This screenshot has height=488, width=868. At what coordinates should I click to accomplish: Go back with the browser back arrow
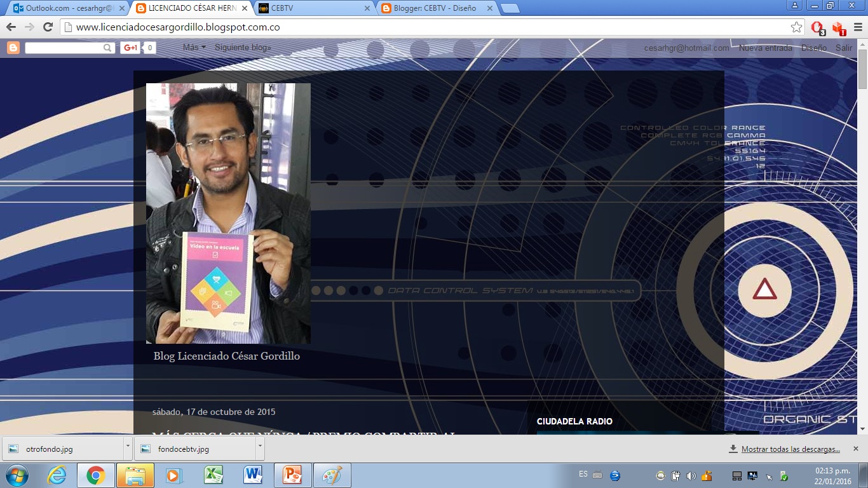[11, 27]
